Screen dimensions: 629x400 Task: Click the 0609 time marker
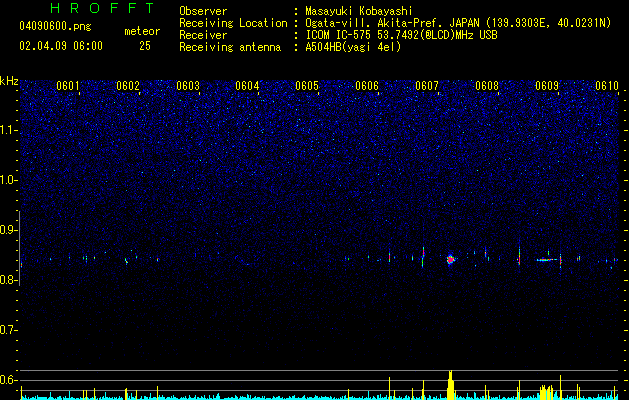pyautogui.click(x=547, y=86)
